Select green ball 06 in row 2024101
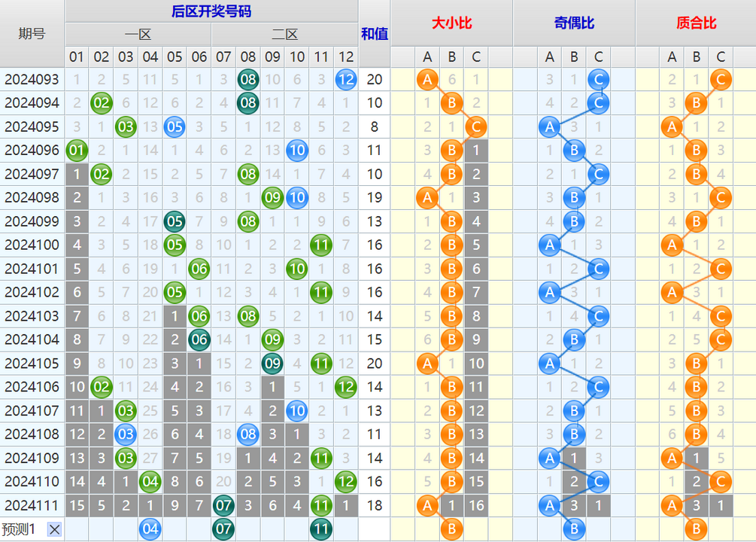This screenshot has width=756, height=542. pos(199,269)
